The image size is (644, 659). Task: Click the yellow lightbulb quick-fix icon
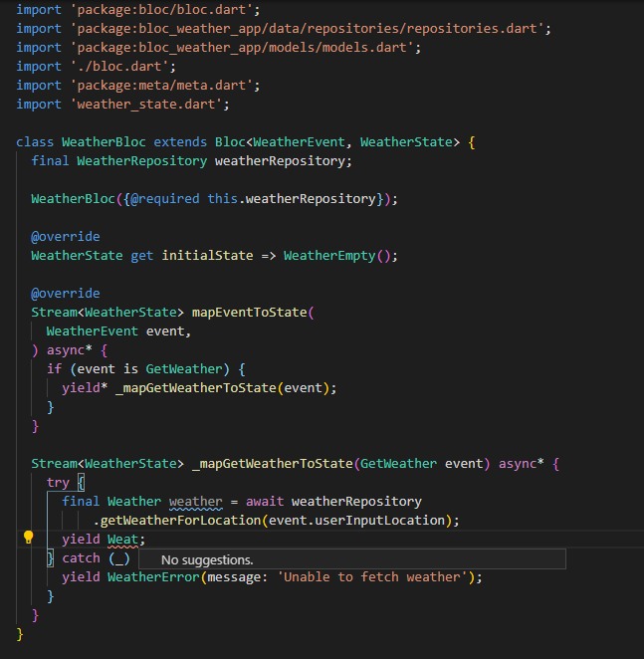[28, 538]
